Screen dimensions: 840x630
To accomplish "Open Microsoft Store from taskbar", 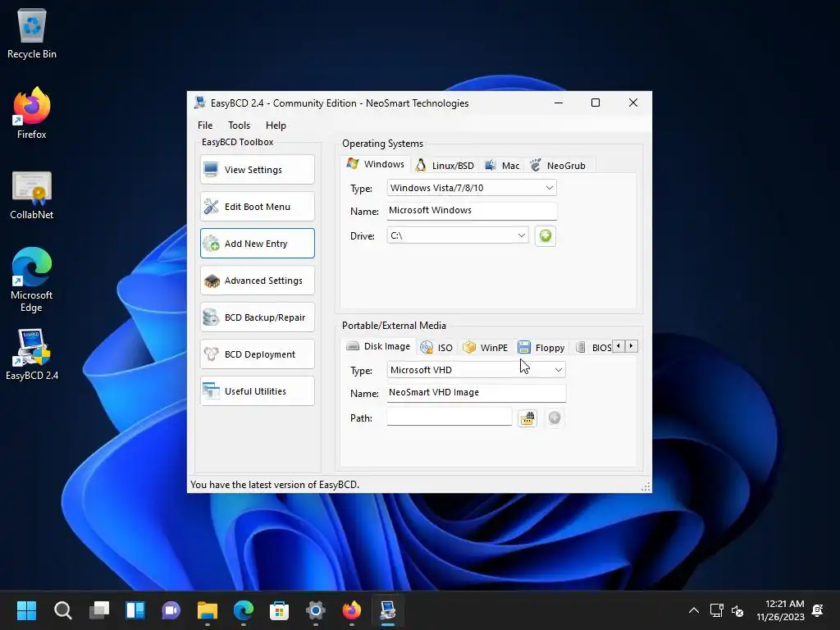I will pyautogui.click(x=279, y=610).
